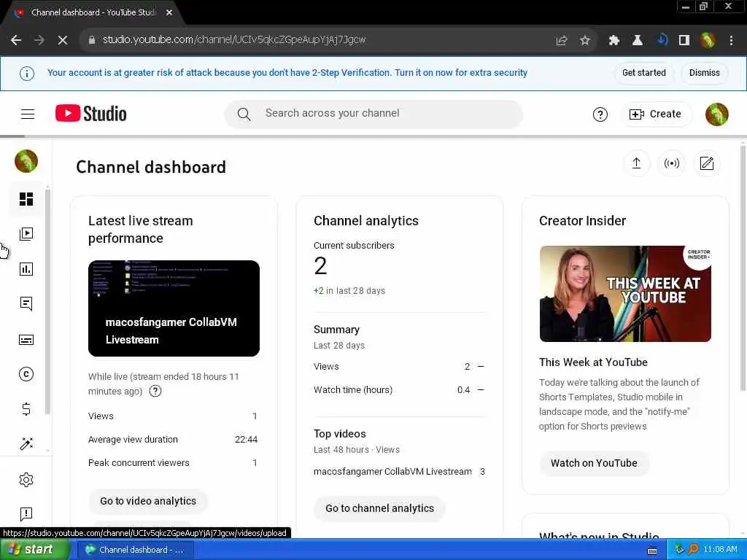Click the Views row in Summary
747x560 pixels.
click(399, 366)
